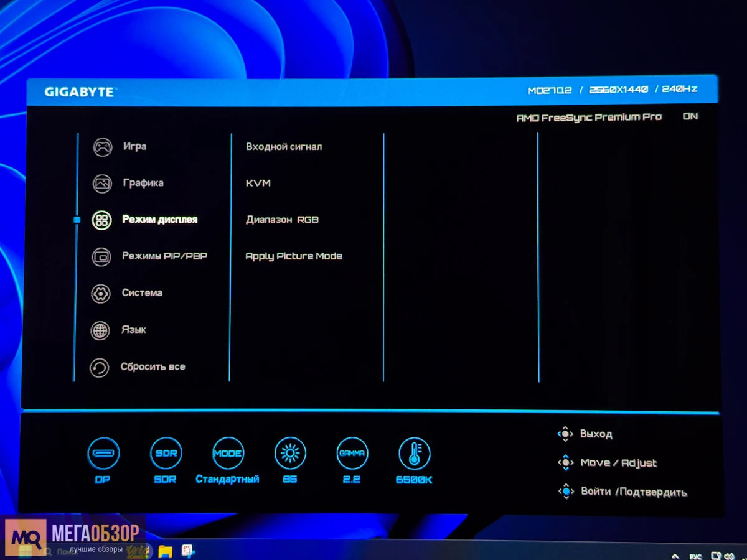Click the volume icon in system tray
Viewport: 747px width, 560px height.
click(730, 556)
